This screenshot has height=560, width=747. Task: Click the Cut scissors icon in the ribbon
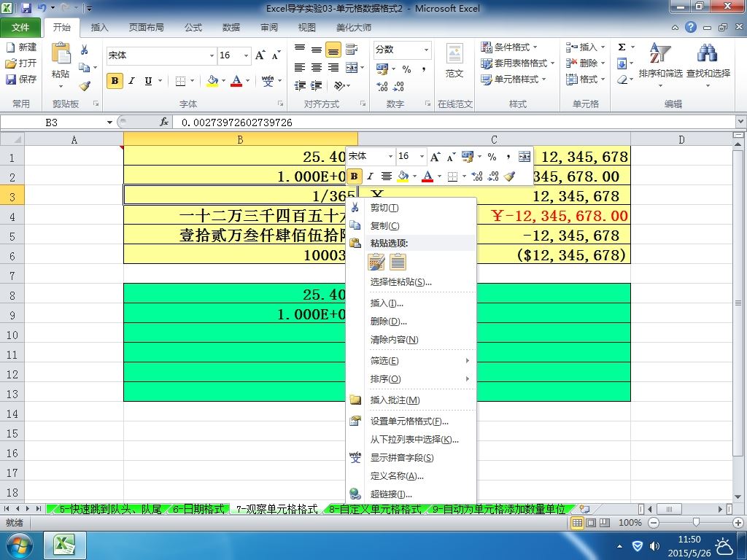tap(85, 50)
